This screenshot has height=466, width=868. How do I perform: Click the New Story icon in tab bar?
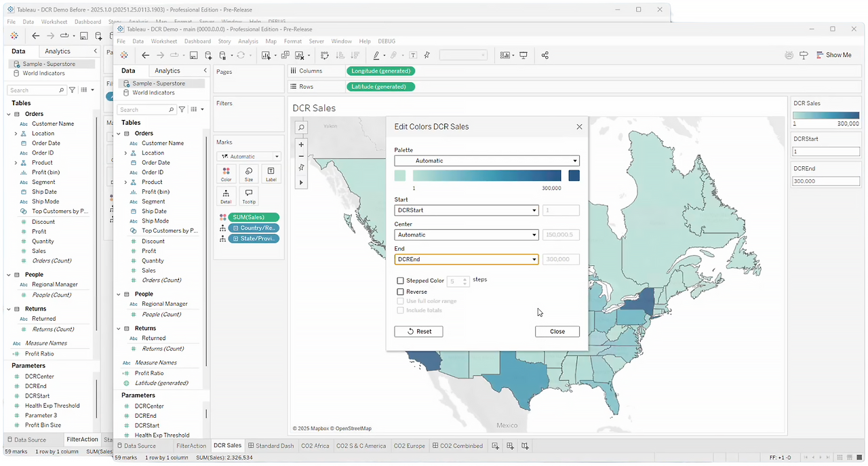[525, 446]
